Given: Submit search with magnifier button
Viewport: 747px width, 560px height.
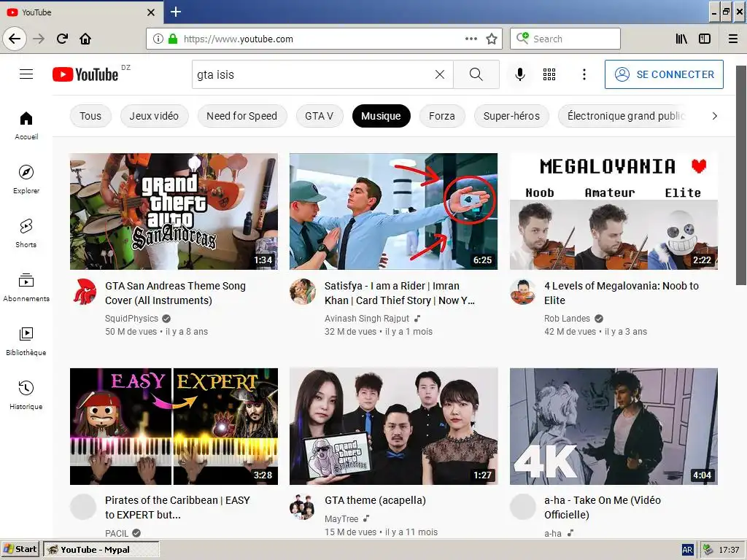Looking at the screenshot, I should coord(476,74).
